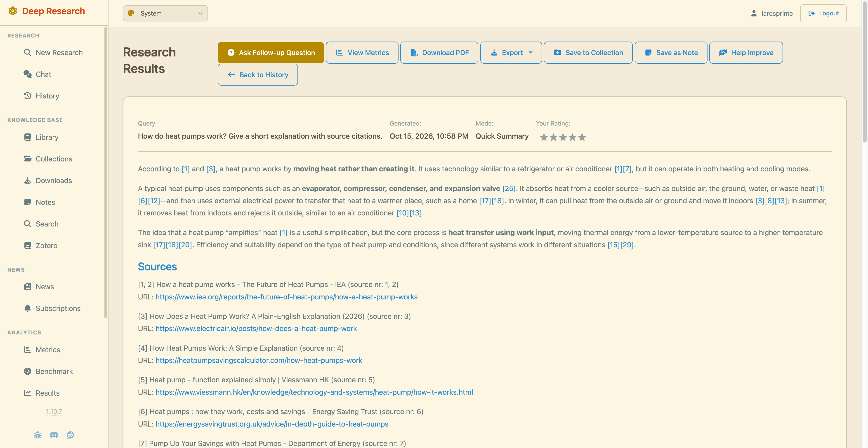This screenshot has width=868, height=448.
Task: Click the Subscriptions bell icon
Action: (27, 308)
